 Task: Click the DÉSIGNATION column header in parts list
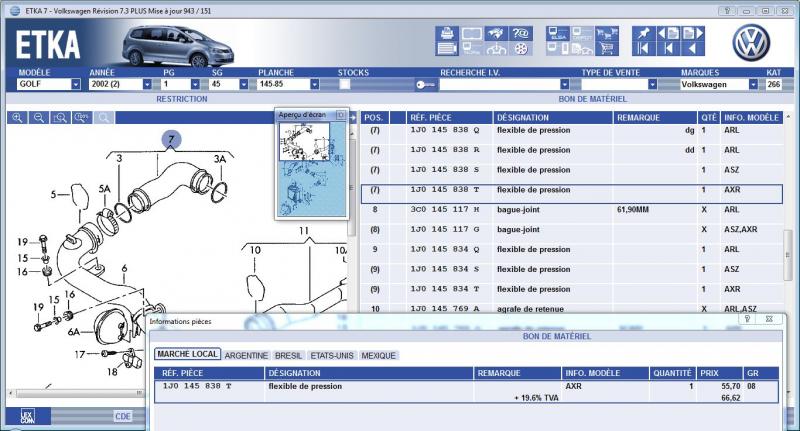(553, 118)
